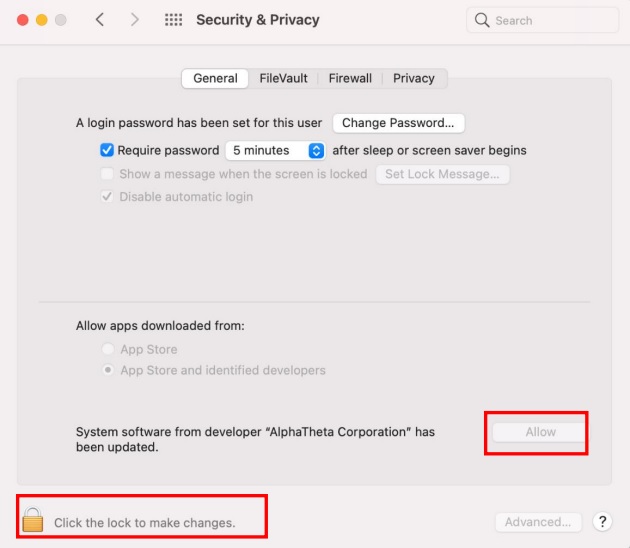Click into the Search field
The image size is (630, 548).
552,21
